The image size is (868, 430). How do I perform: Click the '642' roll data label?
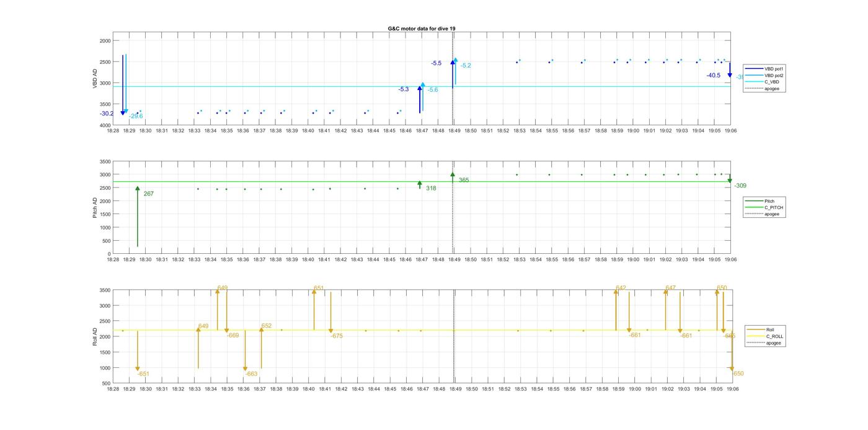click(x=621, y=288)
